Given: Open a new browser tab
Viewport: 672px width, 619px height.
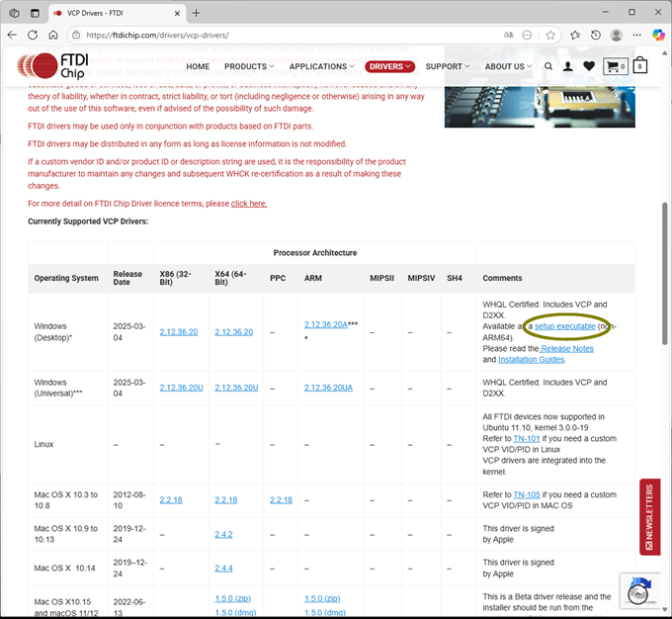Looking at the screenshot, I should click(x=196, y=13).
